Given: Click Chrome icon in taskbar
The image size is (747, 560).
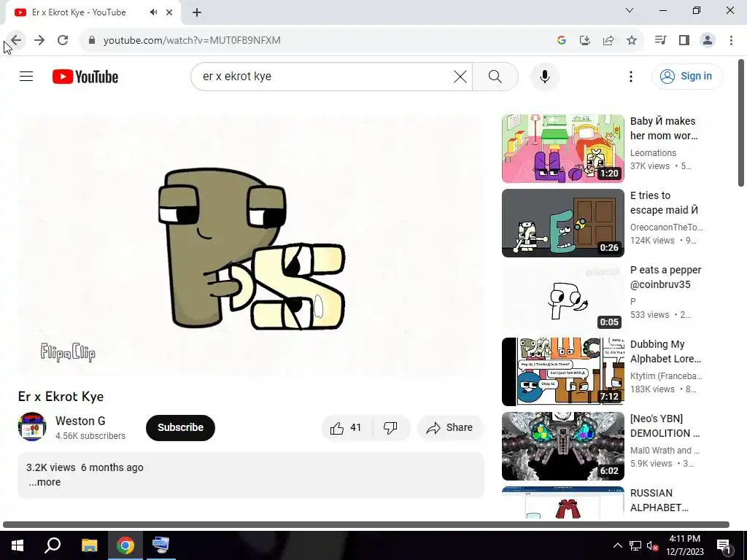Looking at the screenshot, I should (x=125, y=545).
